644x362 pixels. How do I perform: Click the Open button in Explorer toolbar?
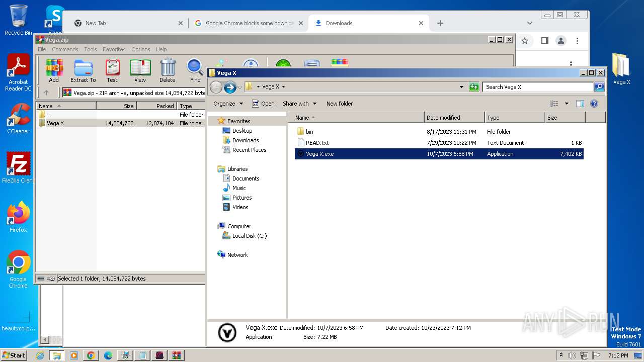click(263, 104)
